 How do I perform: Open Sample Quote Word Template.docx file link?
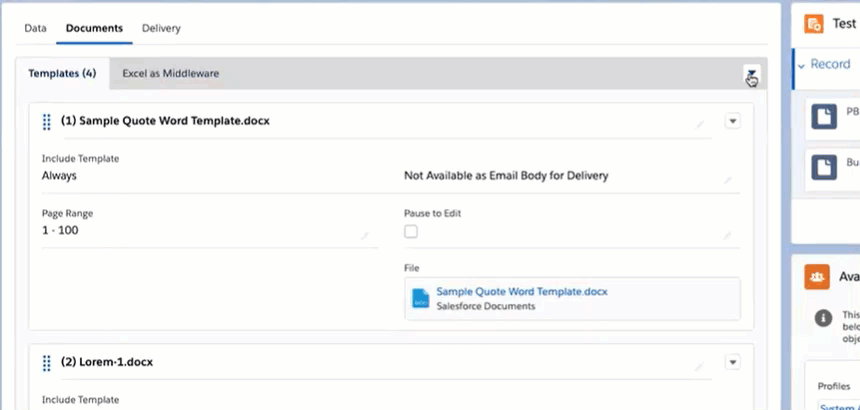(x=521, y=292)
